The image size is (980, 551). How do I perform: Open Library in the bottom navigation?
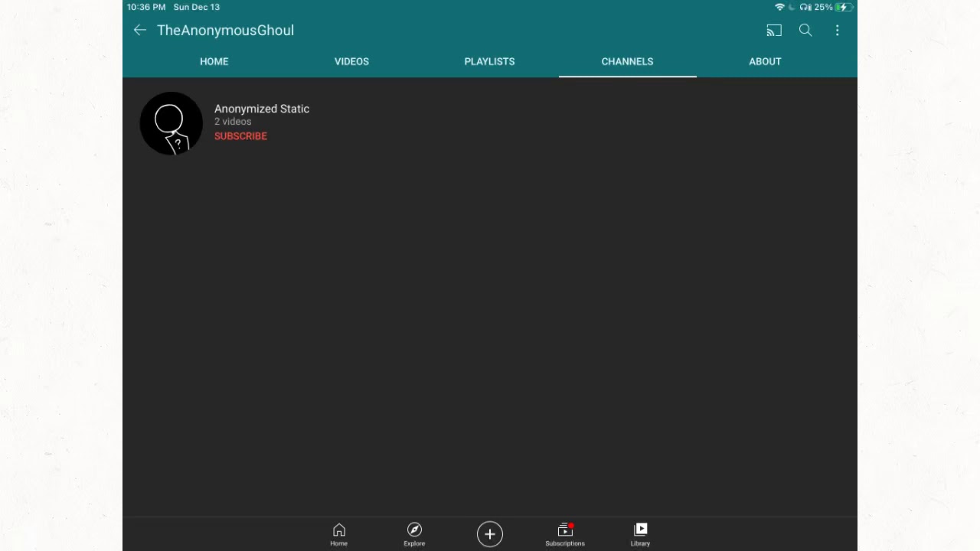640,534
